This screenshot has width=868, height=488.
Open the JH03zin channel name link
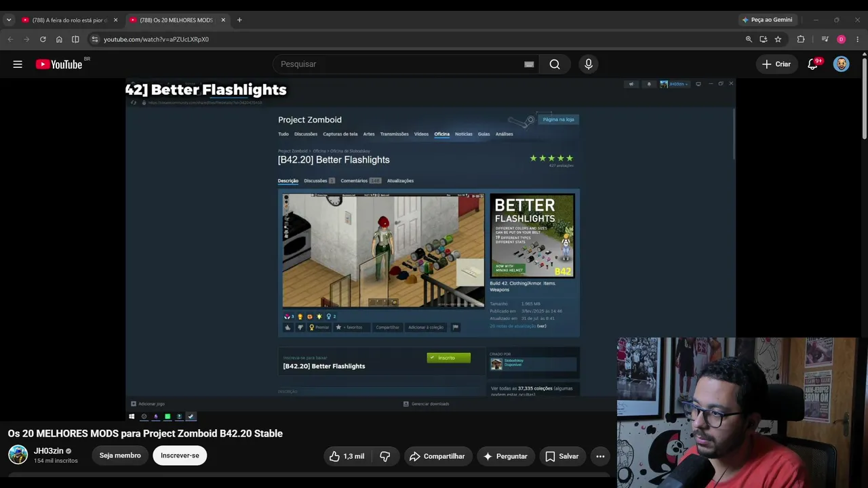click(49, 451)
